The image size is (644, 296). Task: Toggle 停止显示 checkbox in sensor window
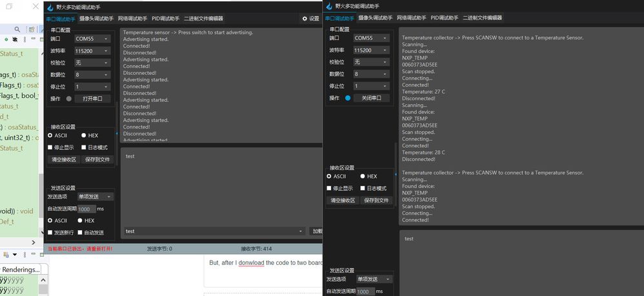coord(50,147)
